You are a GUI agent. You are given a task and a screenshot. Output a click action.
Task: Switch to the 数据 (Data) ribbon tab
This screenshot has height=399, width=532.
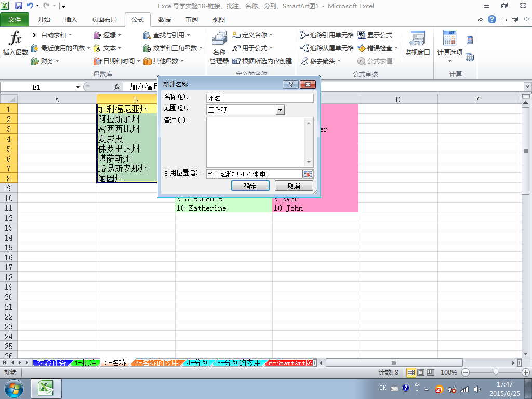(x=165, y=20)
